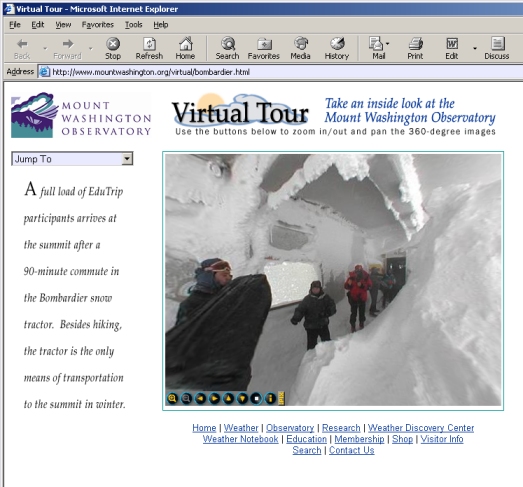Expand the Edit button dropdown arrow
The image size is (523, 487).
(475, 49)
